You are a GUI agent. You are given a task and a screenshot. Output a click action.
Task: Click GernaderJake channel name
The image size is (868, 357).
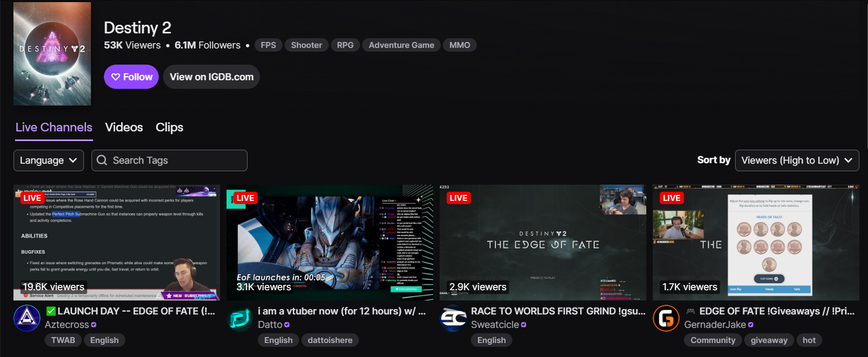tap(715, 325)
